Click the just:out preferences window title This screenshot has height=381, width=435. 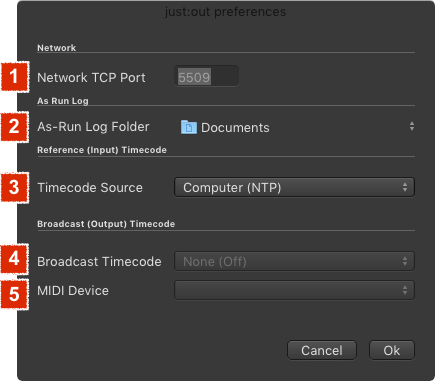coord(226,12)
